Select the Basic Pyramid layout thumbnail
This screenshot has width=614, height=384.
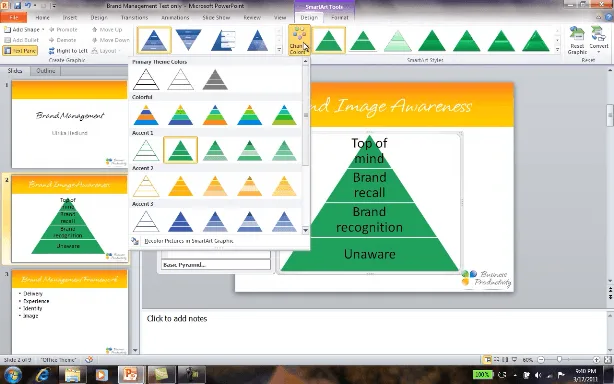point(154,40)
